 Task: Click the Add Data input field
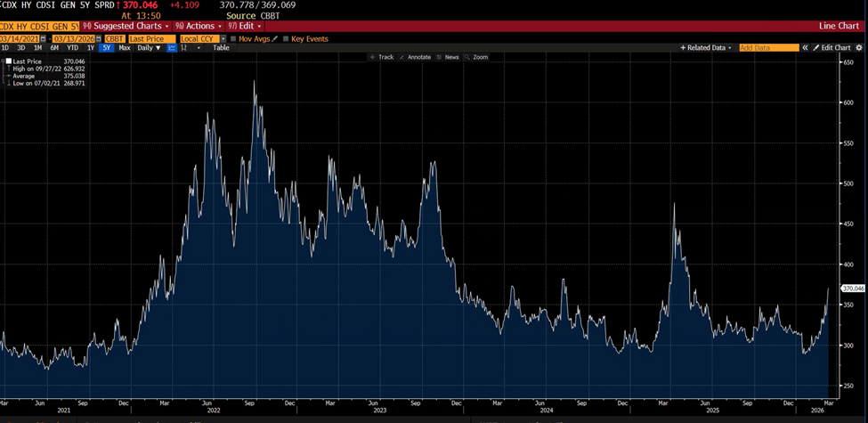tap(768, 48)
